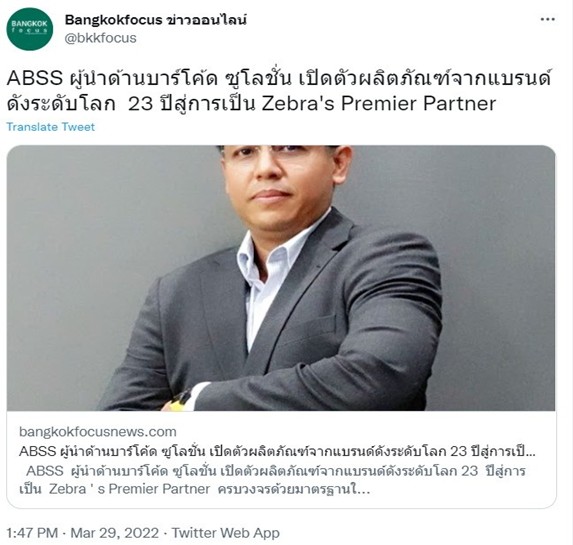Open the Twitter Web App source link
Viewport: 573px width, 545px height.
tap(225, 533)
